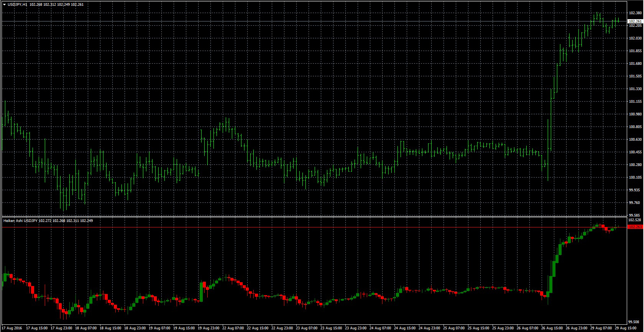644x332 pixels.
Task: Click the 100.105 price scale label
Action: 635,178
